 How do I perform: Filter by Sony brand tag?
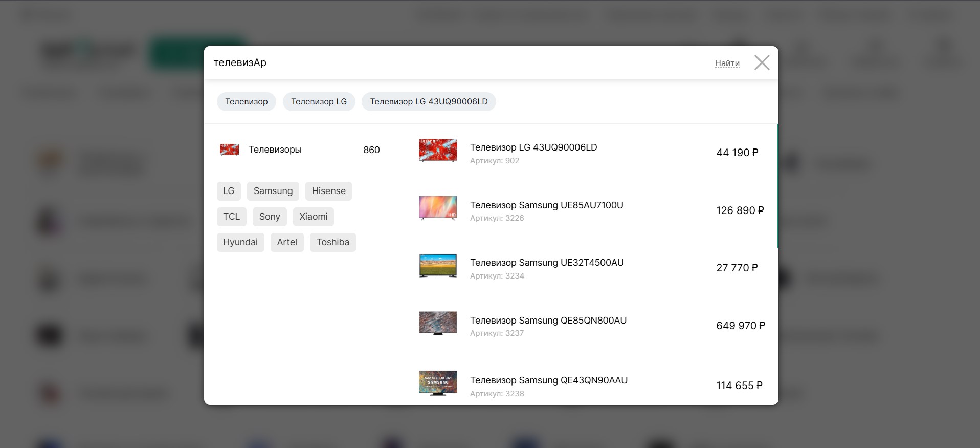tap(270, 217)
